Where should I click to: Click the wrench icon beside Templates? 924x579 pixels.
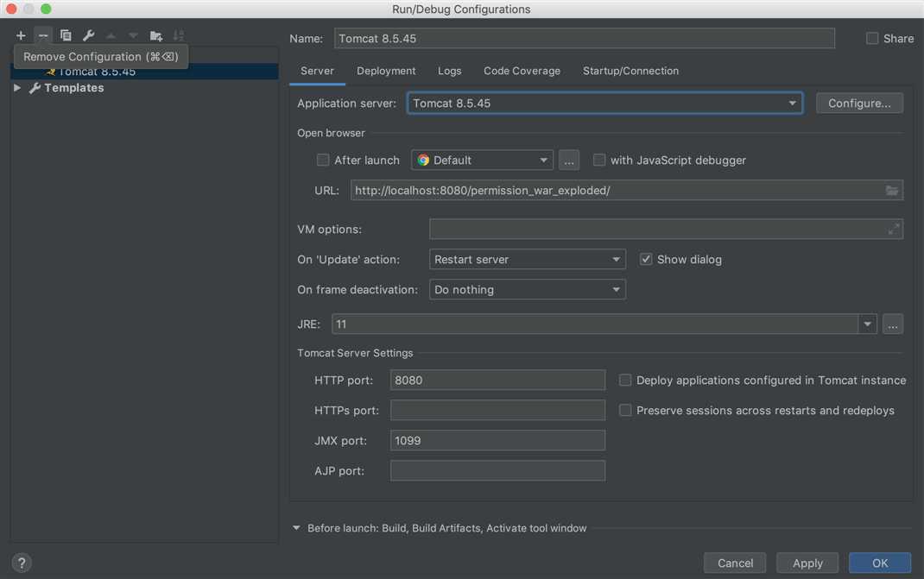(35, 88)
